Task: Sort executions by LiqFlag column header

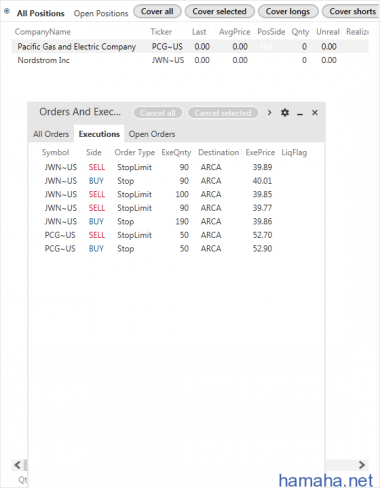Action: 294,153
